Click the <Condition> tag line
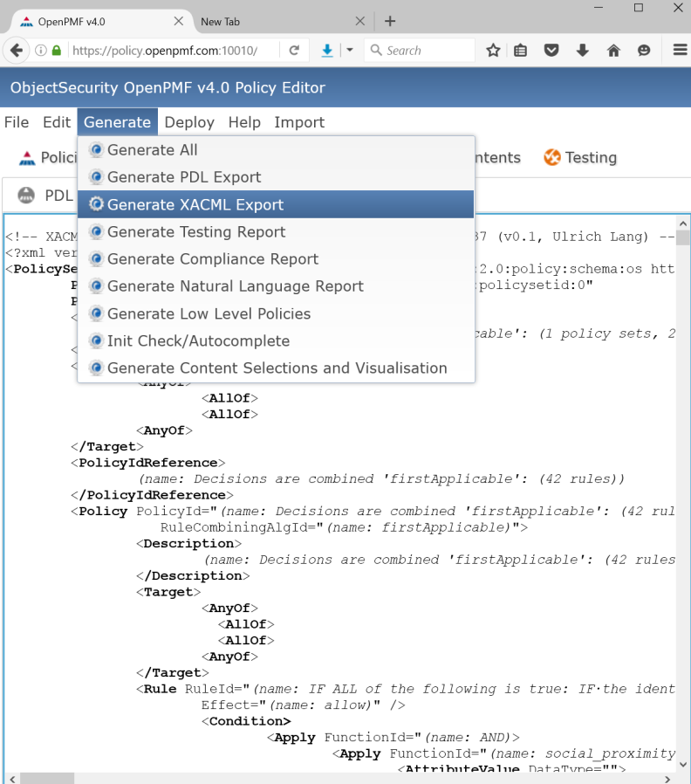691x784 pixels. [x=246, y=721]
